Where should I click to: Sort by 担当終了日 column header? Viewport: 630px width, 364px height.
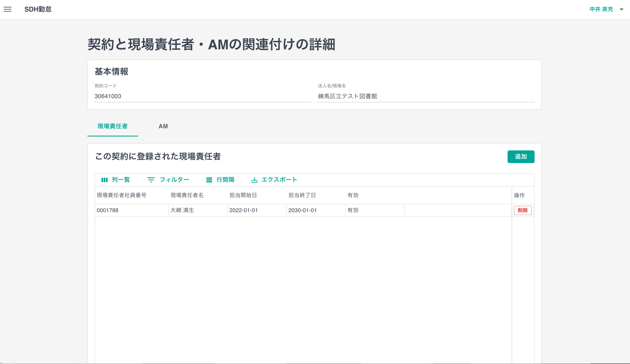(x=302, y=195)
